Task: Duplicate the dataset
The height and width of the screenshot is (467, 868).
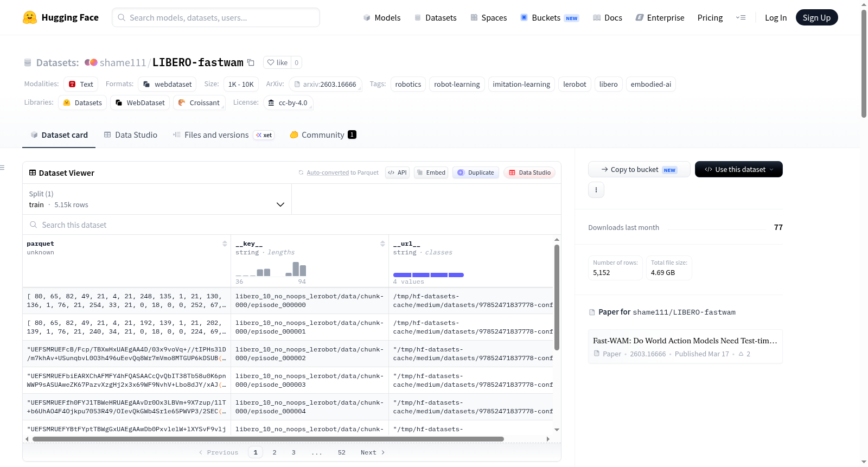Action: coord(476,172)
